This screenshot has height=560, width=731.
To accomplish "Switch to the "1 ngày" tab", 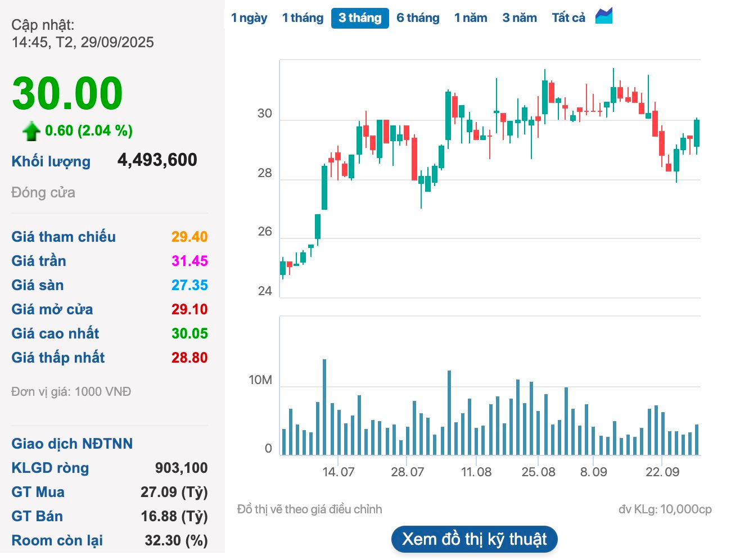I will tap(249, 17).
